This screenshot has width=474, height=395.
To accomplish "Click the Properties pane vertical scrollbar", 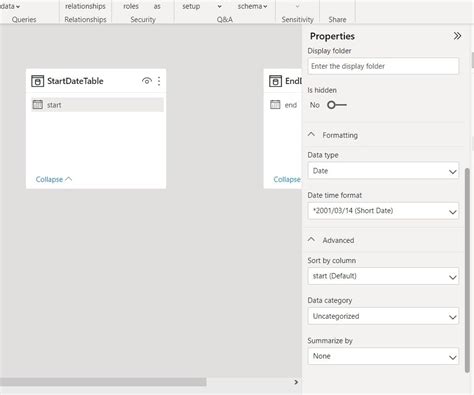I will [x=467, y=270].
